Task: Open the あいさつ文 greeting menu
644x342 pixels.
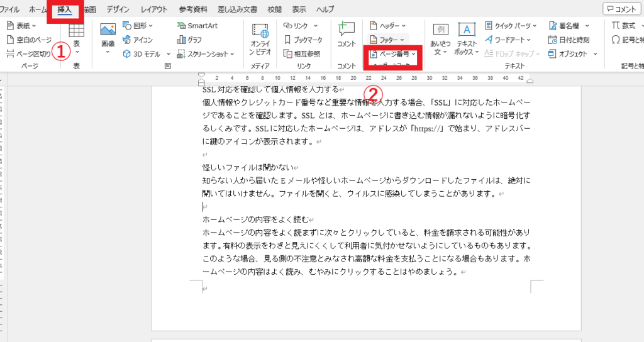Action: tap(440, 40)
